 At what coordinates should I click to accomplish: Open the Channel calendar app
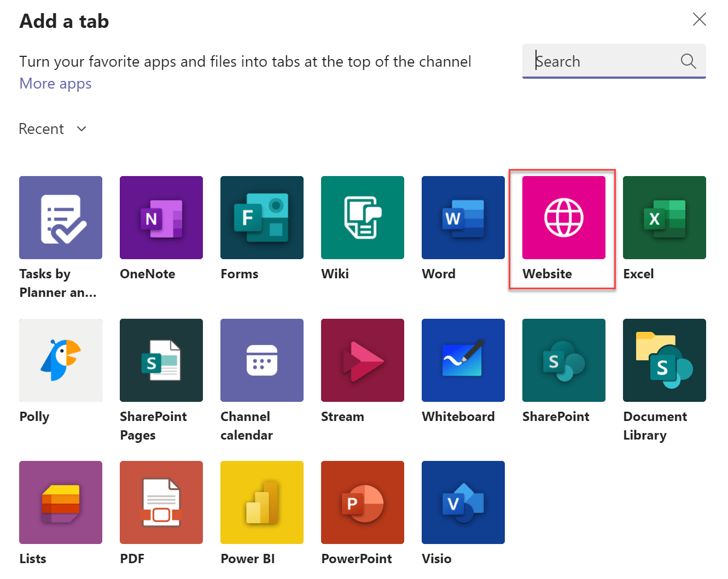(x=261, y=360)
